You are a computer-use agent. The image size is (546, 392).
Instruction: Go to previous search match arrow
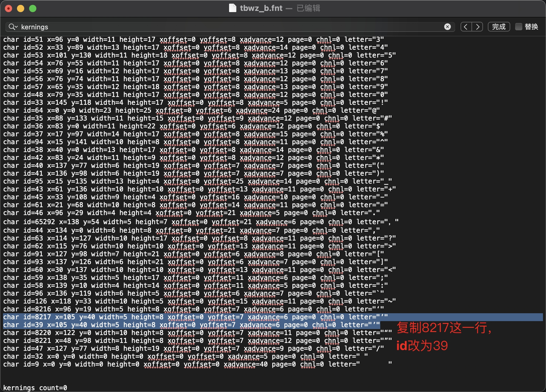pyautogui.click(x=466, y=27)
